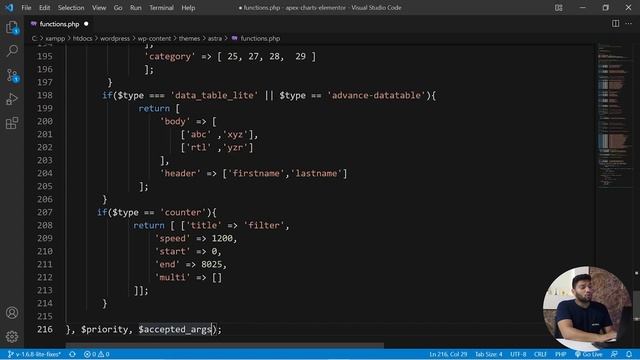Click the 'header' key on line 204

(180, 173)
